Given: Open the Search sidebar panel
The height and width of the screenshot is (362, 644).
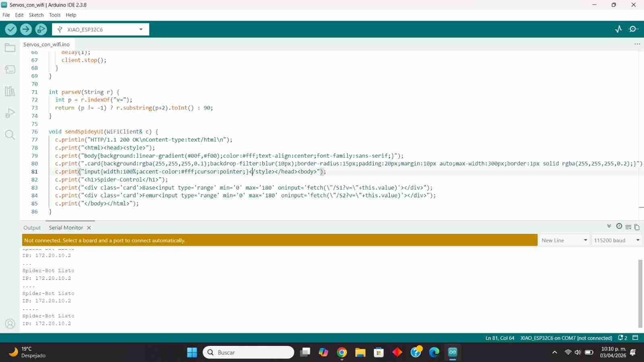Looking at the screenshot, I should (x=10, y=135).
